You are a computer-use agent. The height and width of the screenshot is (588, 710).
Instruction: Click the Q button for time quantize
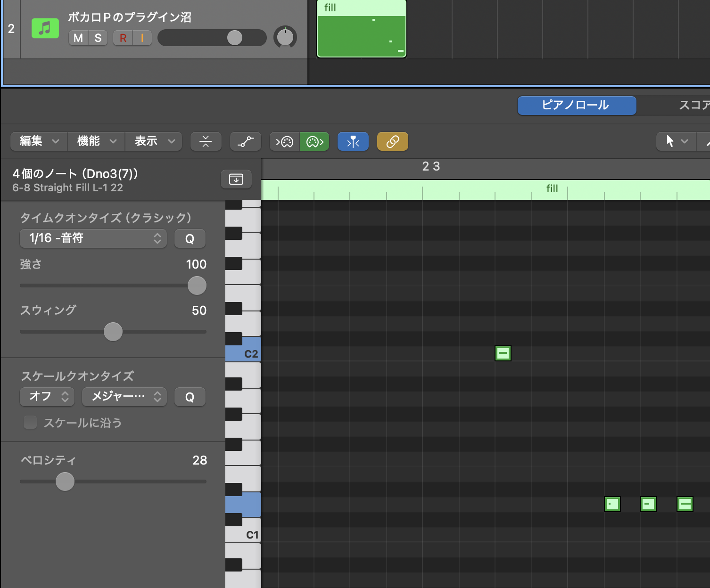pos(190,238)
